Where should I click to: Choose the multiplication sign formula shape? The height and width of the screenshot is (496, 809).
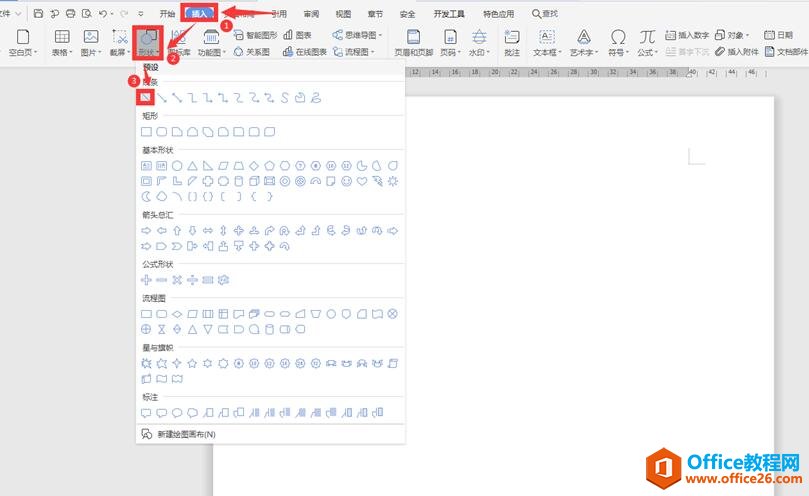click(177, 280)
